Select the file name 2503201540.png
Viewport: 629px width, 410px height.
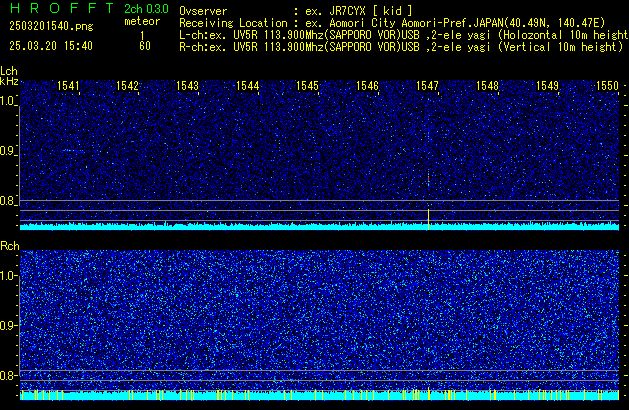[51, 26]
